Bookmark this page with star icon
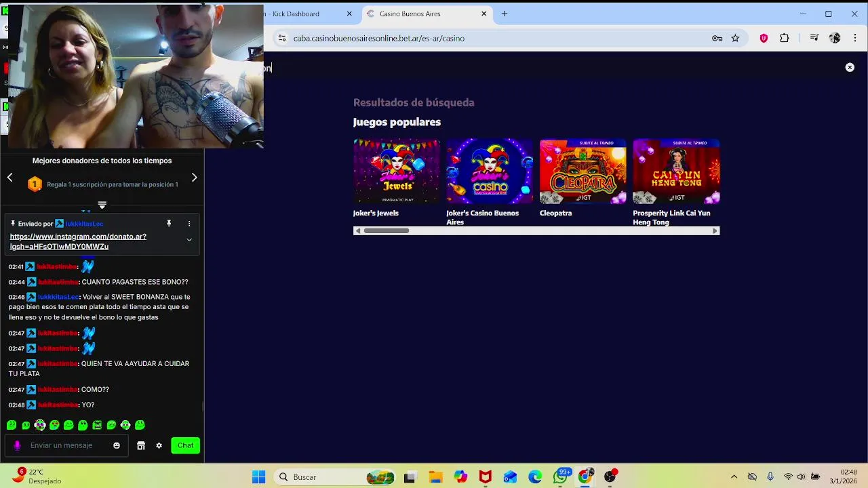The height and width of the screenshot is (488, 868). (735, 38)
